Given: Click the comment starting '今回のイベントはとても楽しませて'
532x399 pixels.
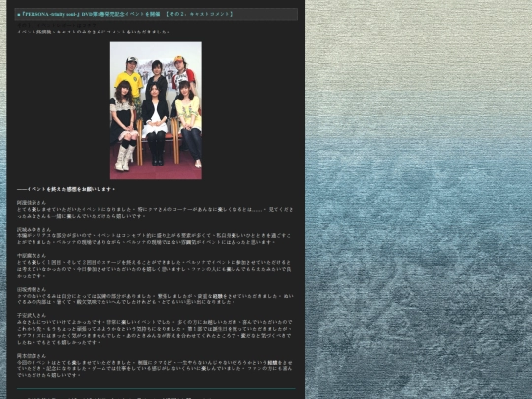Looking at the screenshot, I should pos(154,368).
